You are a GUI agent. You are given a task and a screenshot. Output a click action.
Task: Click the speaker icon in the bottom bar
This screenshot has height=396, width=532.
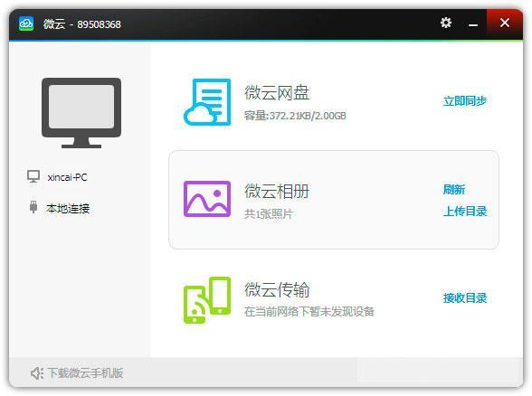(37, 372)
